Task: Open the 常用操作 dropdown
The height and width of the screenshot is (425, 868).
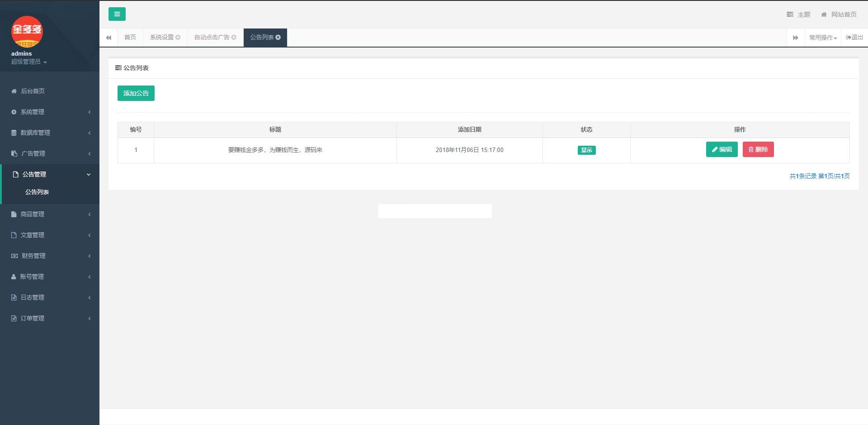Action: click(822, 38)
